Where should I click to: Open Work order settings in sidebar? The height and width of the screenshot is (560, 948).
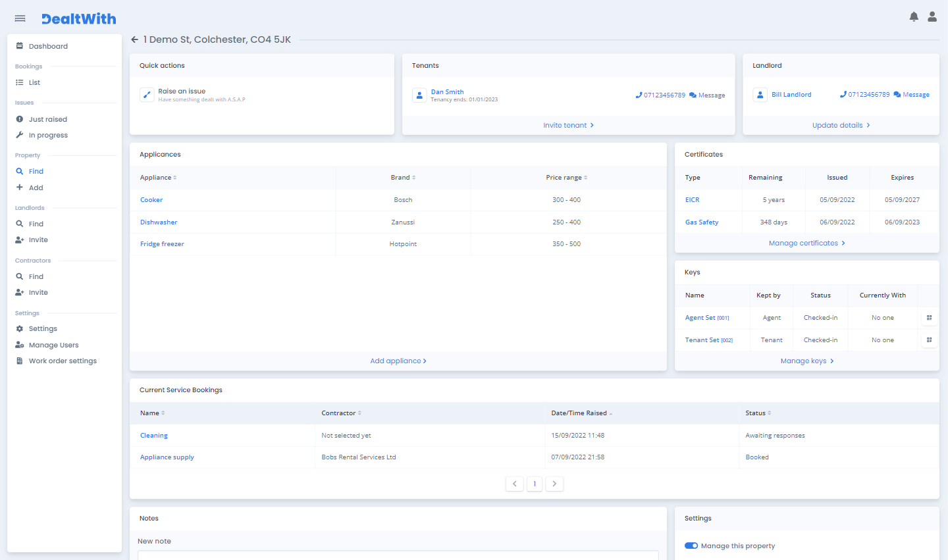(x=63, y=361)
